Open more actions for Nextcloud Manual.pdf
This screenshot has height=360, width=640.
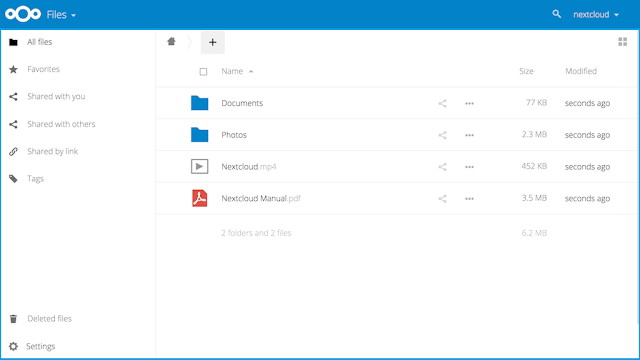[469, 199]
